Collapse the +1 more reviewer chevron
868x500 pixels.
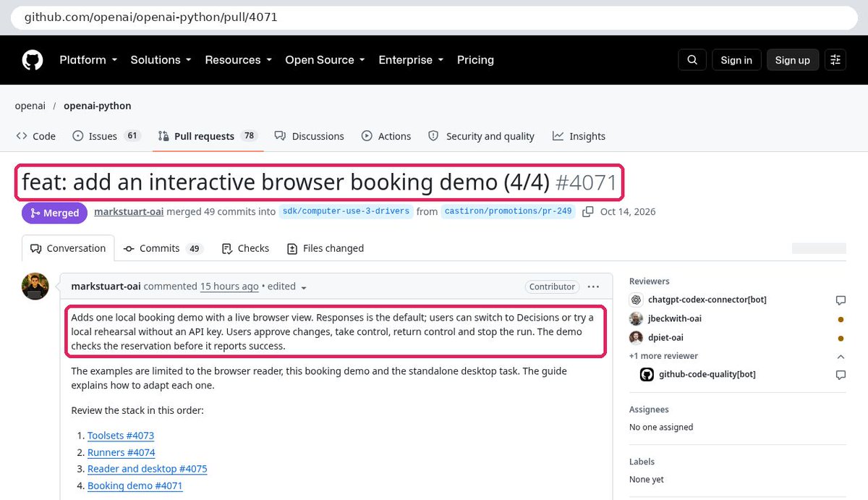click(841, 357)
